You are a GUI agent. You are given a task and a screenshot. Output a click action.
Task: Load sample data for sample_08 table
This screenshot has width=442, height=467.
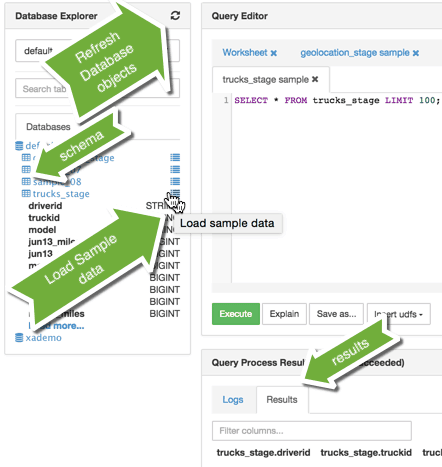(175, 181)
